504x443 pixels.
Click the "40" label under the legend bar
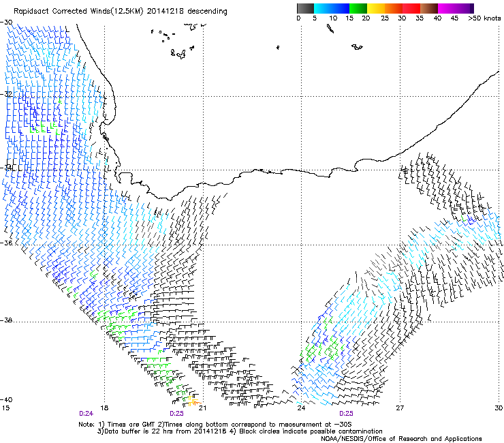click(x=437, y=18)
